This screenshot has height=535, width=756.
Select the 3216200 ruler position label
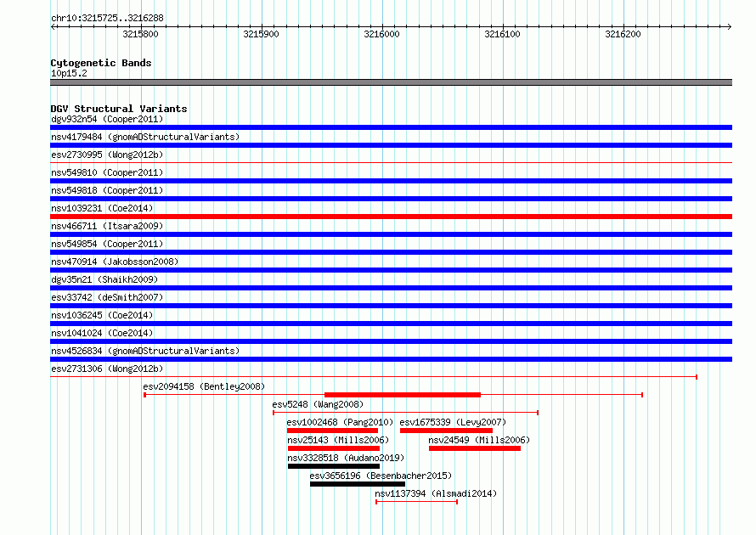623,34
